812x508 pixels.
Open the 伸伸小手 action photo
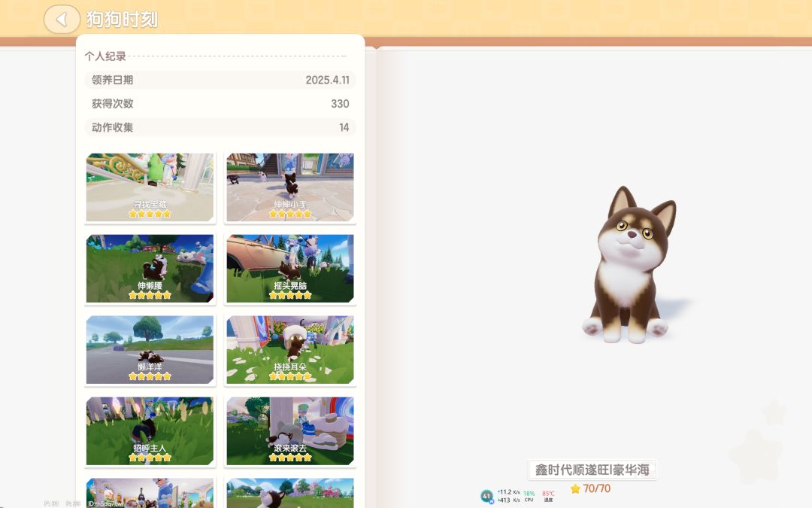[x=290, y=187]
